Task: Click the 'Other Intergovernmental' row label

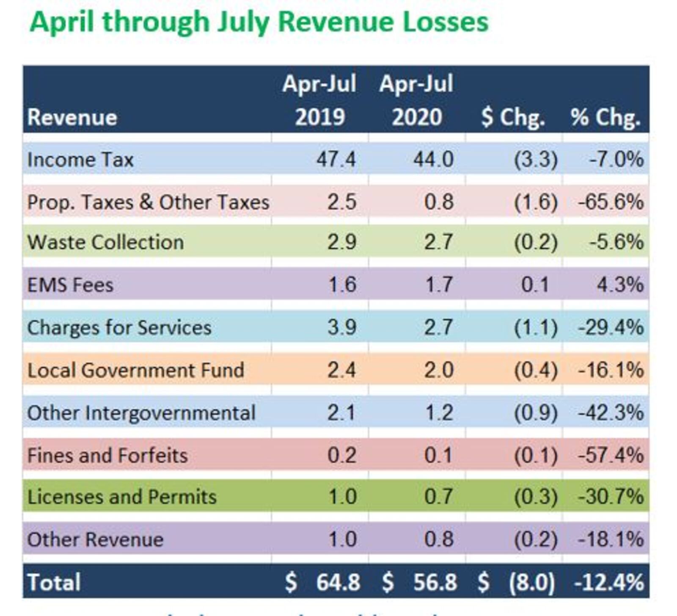Action: point(141,413)
